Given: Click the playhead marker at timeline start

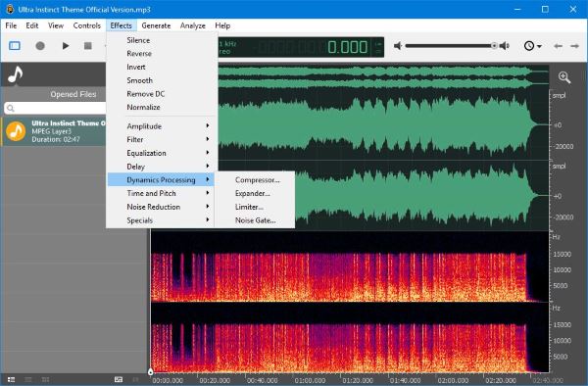Looking at the screenshot, I should coord(150,371).
